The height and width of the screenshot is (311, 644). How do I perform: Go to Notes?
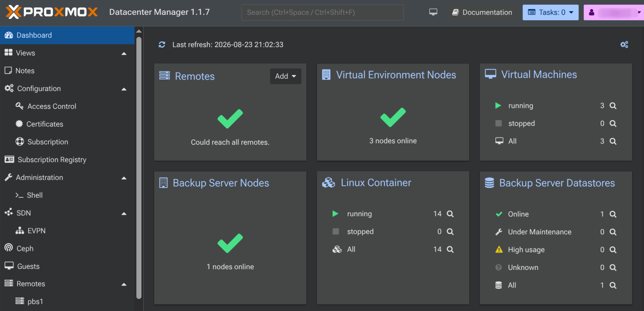pyautogui.click(x=67, y=71)
